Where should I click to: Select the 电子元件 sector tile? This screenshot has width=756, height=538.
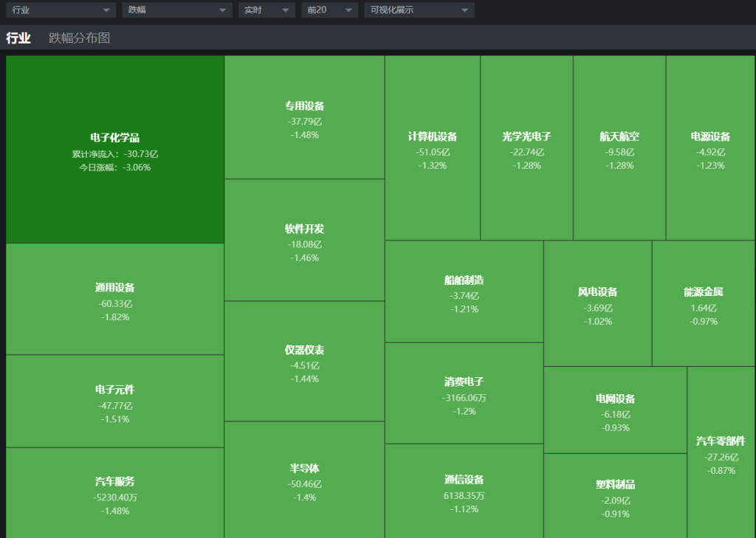coord(115,401)
